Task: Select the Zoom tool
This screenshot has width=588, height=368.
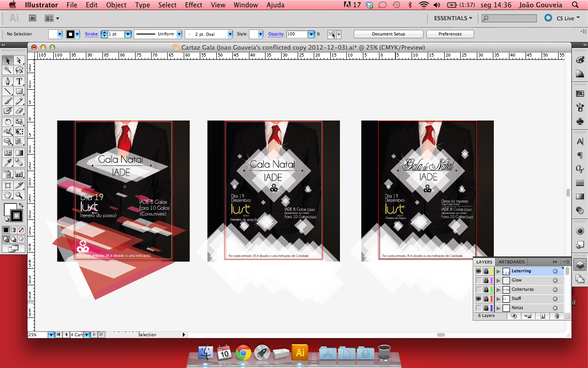Action: 19,195
